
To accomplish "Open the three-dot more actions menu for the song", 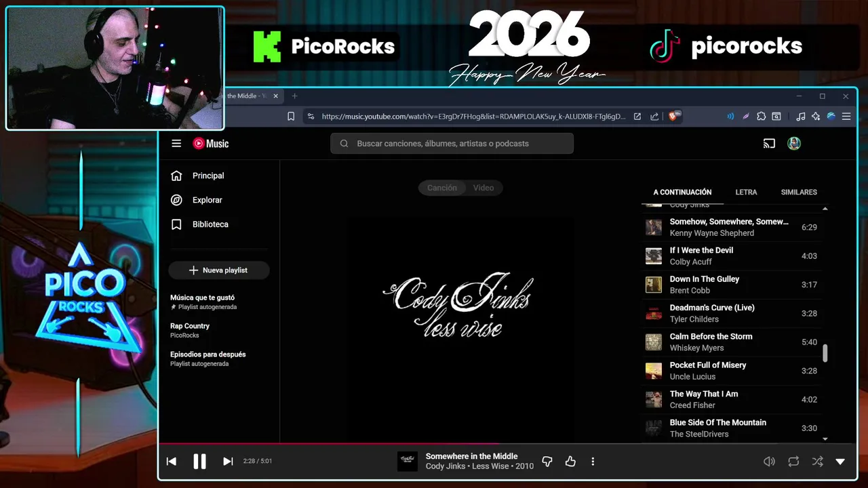I will [593, 462].
